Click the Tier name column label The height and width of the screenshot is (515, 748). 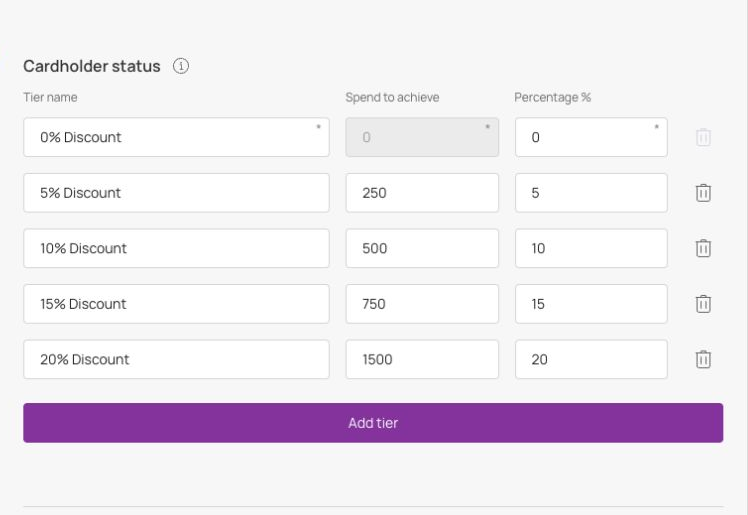coord(50,97)
